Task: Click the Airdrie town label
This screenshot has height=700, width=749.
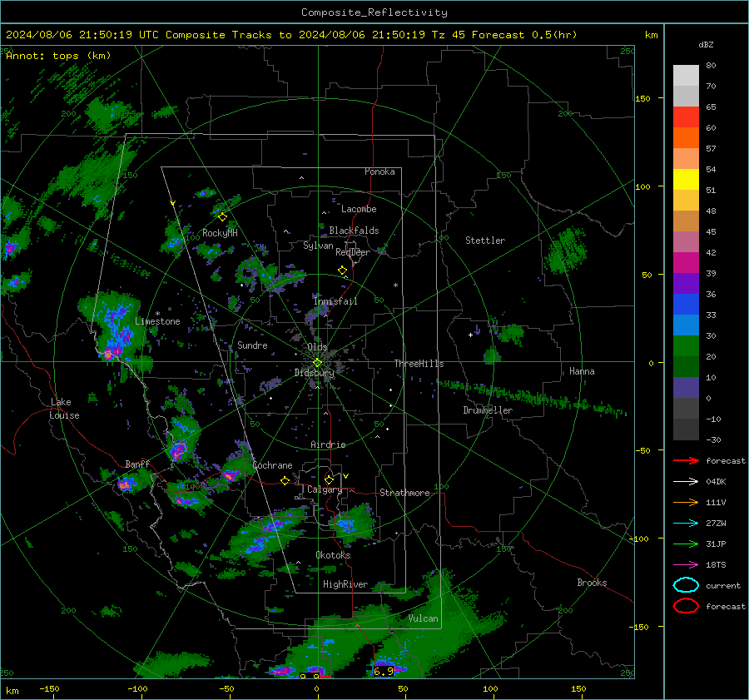Action: [x=328, y=444]
